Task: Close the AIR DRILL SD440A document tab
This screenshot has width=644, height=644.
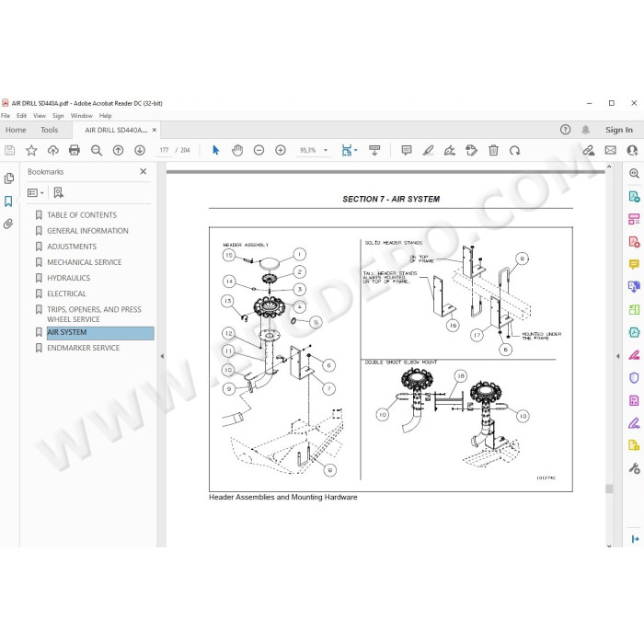Action: pos(155,130)
